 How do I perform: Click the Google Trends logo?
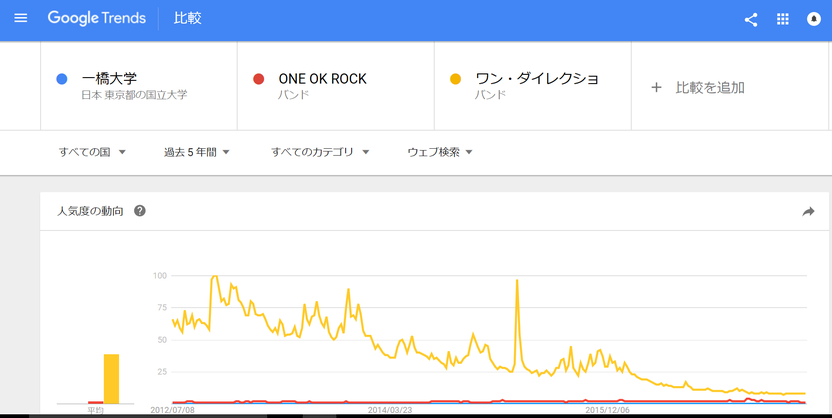point(97,18)
